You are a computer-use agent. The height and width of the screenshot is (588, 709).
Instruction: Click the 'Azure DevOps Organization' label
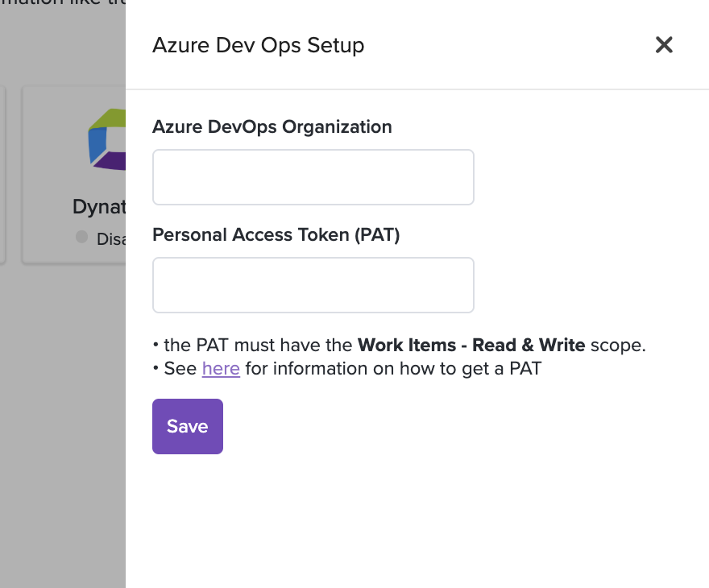(x=272, y=127)
